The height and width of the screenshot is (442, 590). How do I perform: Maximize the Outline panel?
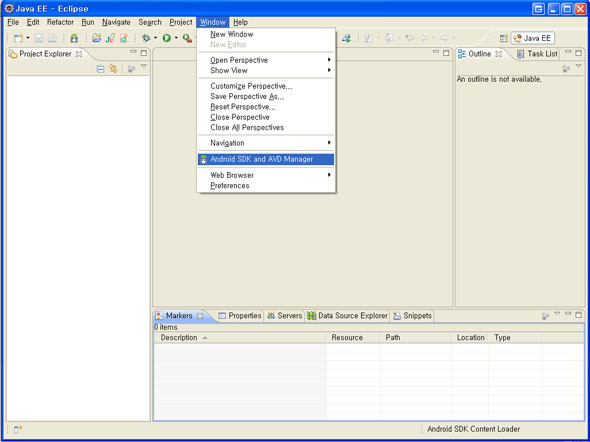[578, 53]
